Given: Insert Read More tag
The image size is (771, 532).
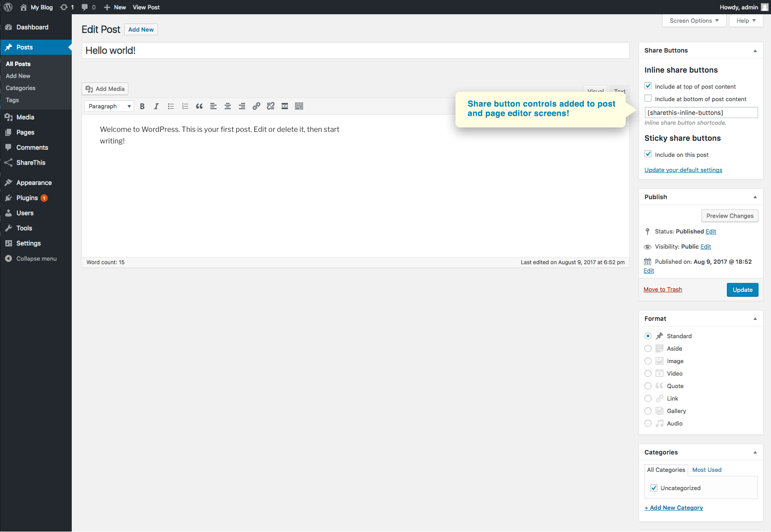Looking at the screenshot, I should click(285, 106).
